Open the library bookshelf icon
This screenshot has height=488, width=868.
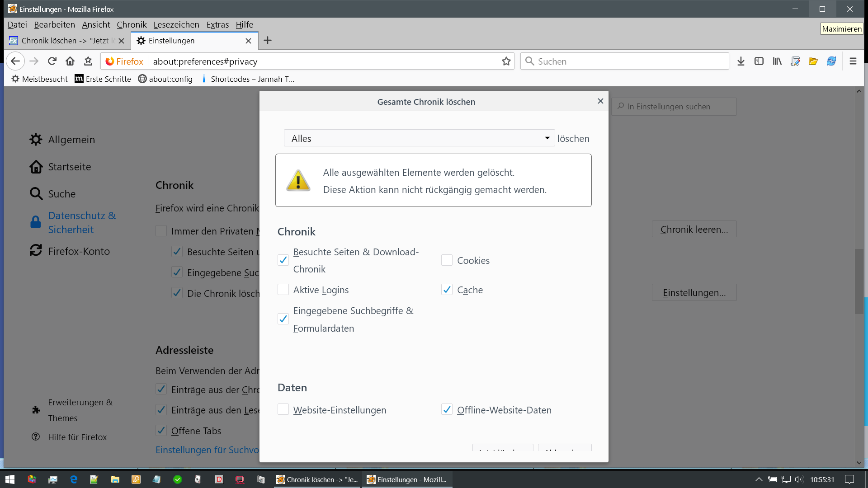point(777,61)
